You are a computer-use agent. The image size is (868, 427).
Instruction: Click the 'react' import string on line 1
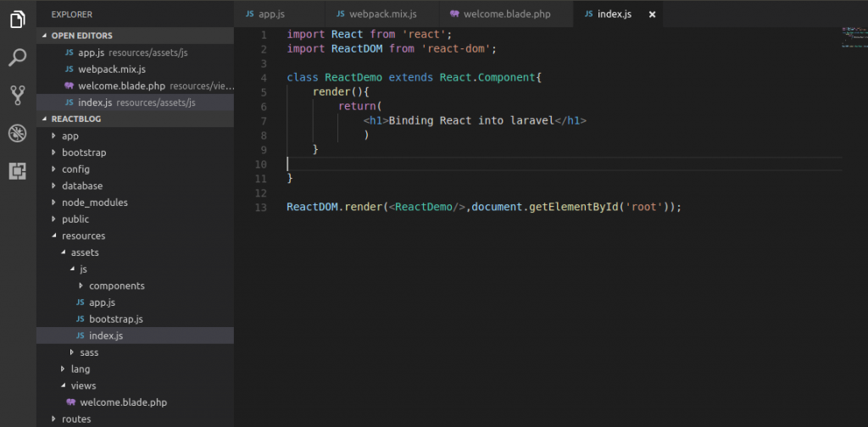pyautogui.click(x=424, y=35)
